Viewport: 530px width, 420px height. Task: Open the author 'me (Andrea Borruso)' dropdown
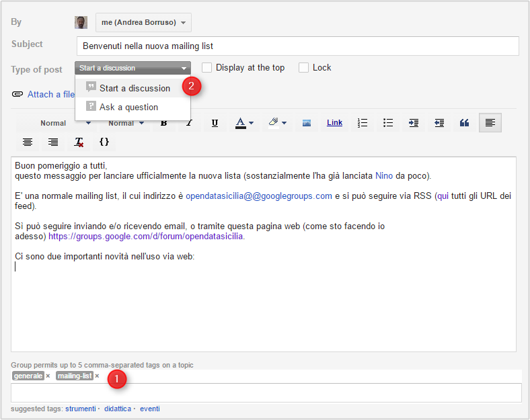[x=143, y=22]
